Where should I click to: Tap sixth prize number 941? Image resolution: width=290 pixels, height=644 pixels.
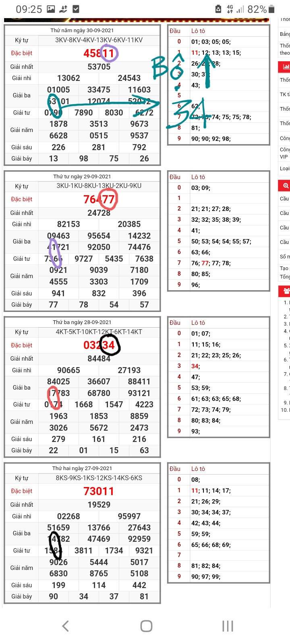[x=58, y=293]
